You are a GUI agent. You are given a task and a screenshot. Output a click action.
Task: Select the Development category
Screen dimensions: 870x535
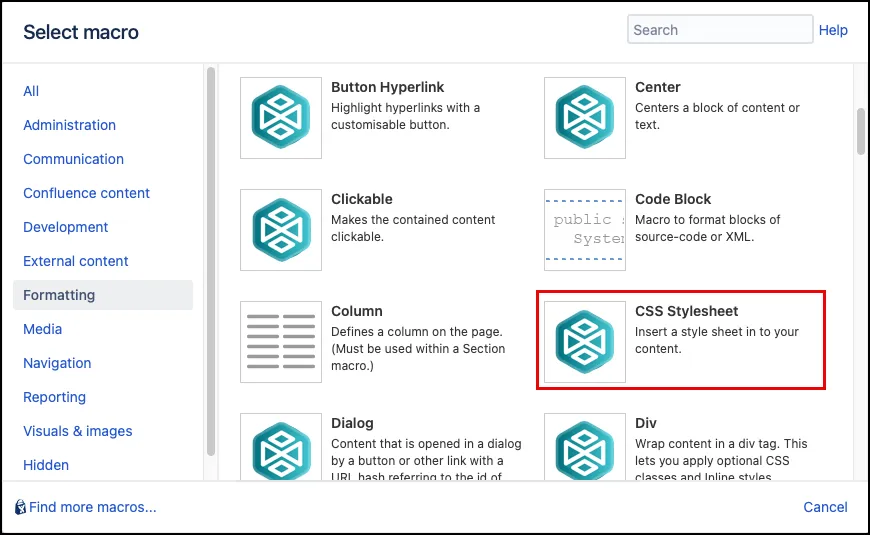(65, 227)
